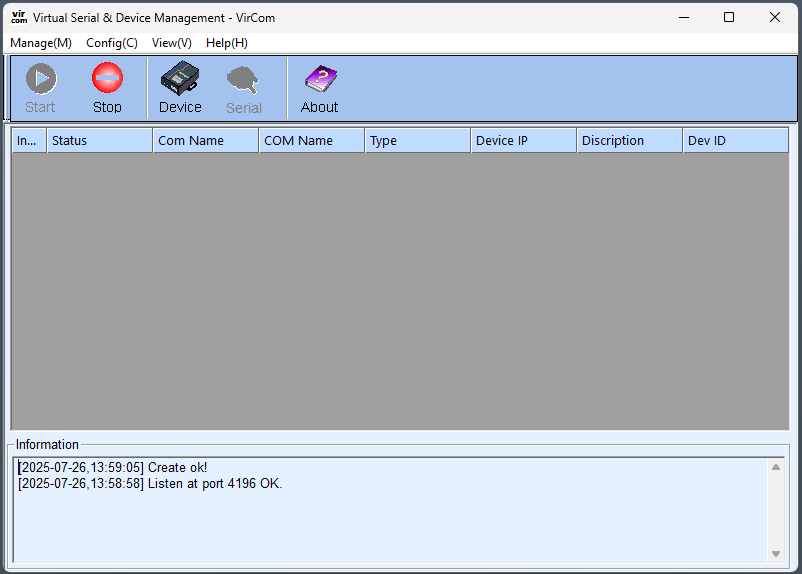Open the Manage(M) menu
The width and height of the screenshot is (802, 574).
[x=41, y=43]
